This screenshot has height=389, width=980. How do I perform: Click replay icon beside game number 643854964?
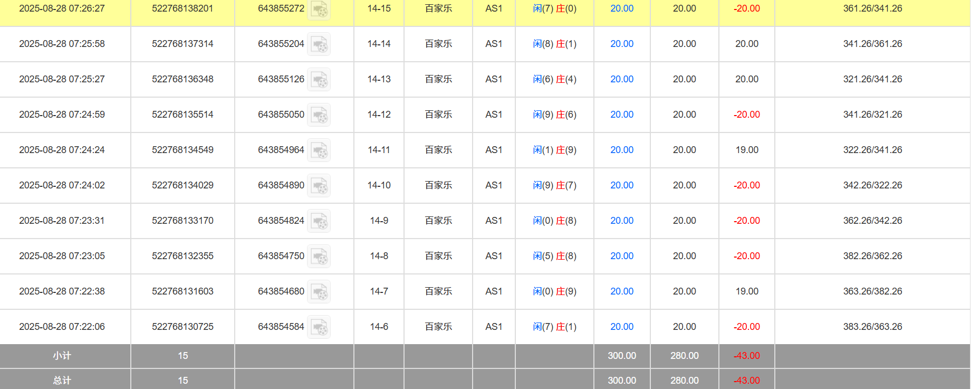[x=319, y=150]
